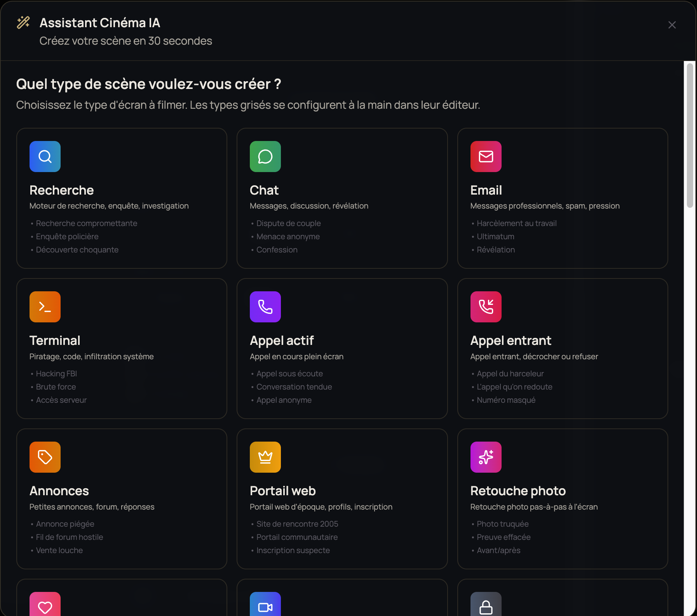Pick the Email scene type title
Image resolution: width=697 pixels, height=616 pixels.
tap(486, 190)
